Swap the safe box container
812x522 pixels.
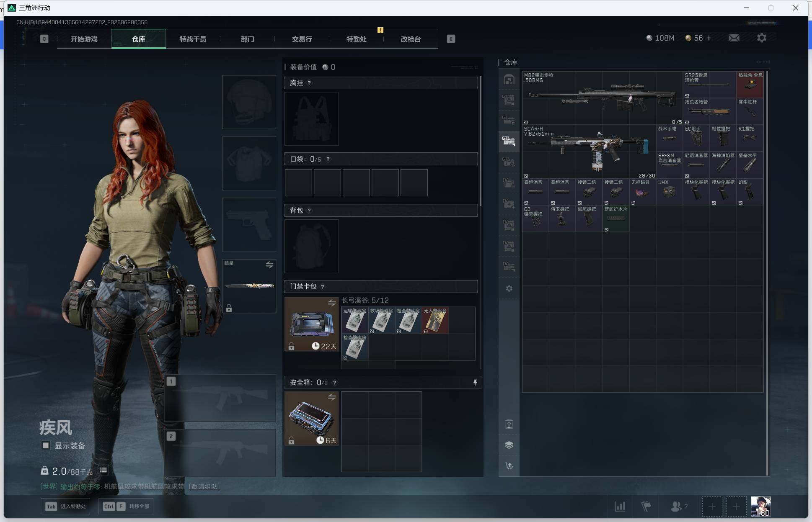tap(332, 397)
